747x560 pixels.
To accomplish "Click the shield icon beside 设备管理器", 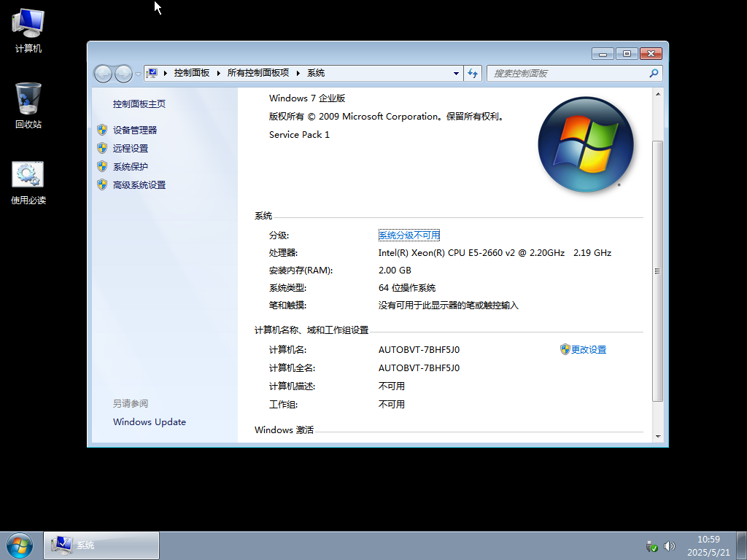I will pyautogui.click(x=102, y=130).
